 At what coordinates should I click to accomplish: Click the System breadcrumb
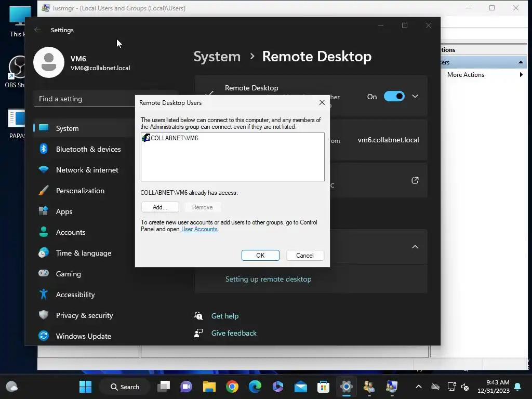(x=217, y=57)
